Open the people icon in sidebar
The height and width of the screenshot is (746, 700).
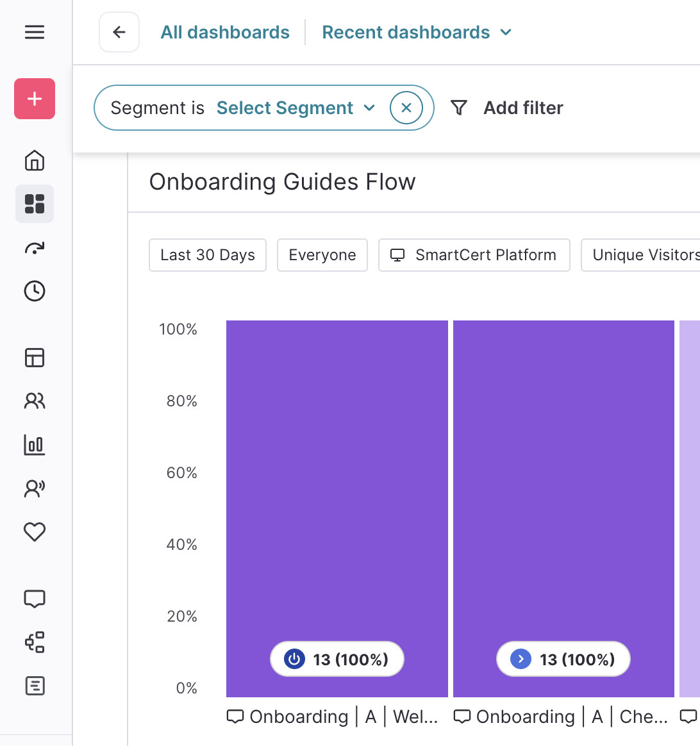(x=35, y=401)
